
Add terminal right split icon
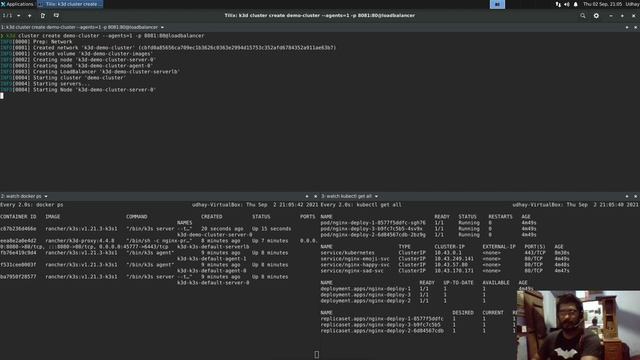point(43,16)
